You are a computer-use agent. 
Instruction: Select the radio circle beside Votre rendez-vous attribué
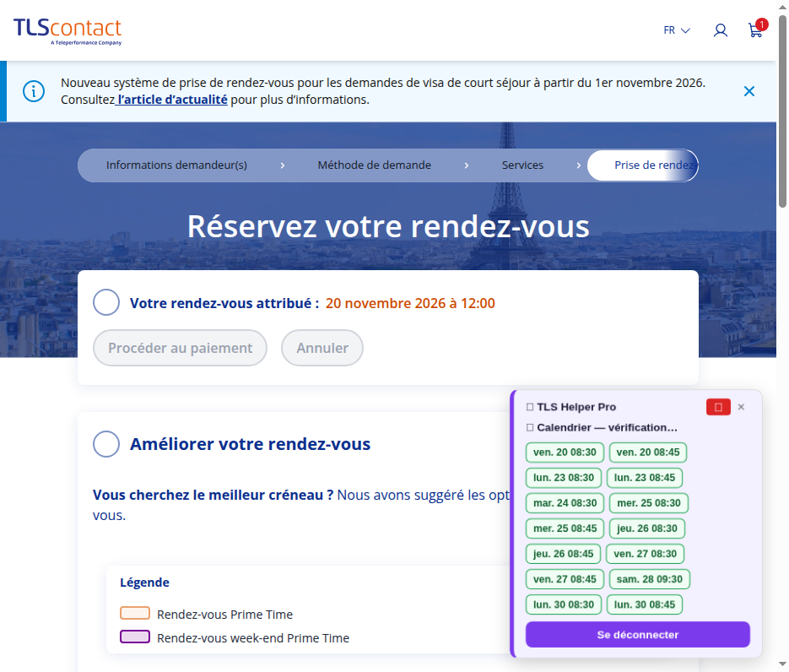click(x=106, y=302)
